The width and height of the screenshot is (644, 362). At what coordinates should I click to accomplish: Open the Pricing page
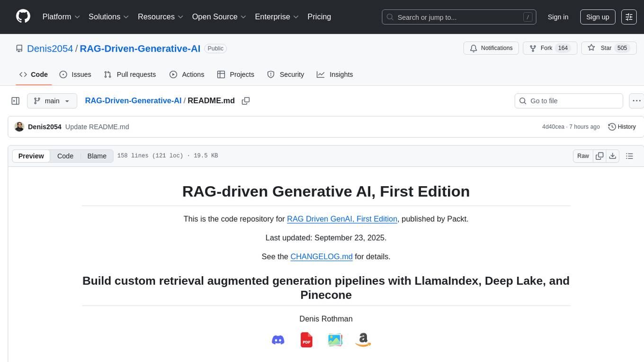pyautogui.click(x=319, y=17)
